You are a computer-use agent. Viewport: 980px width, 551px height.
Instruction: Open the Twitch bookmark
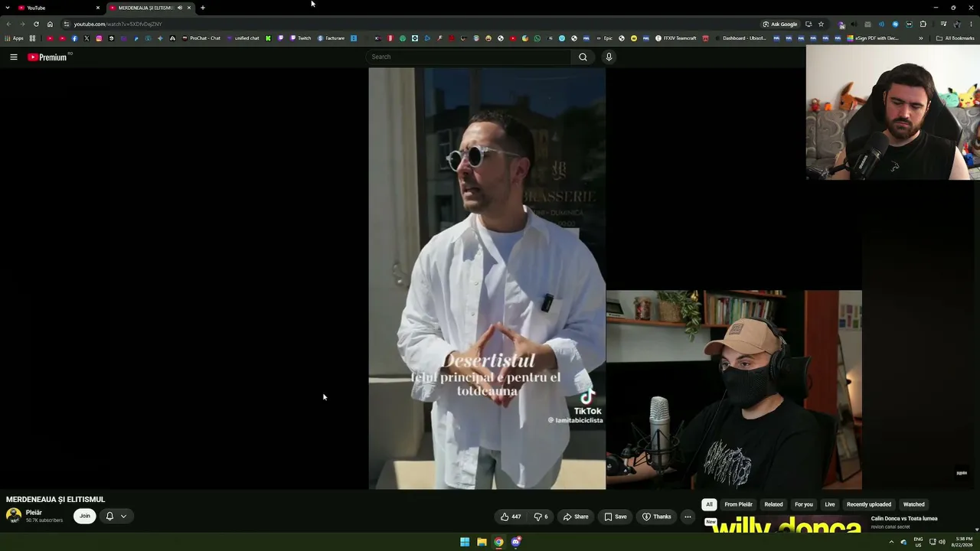tap(301, 38)
